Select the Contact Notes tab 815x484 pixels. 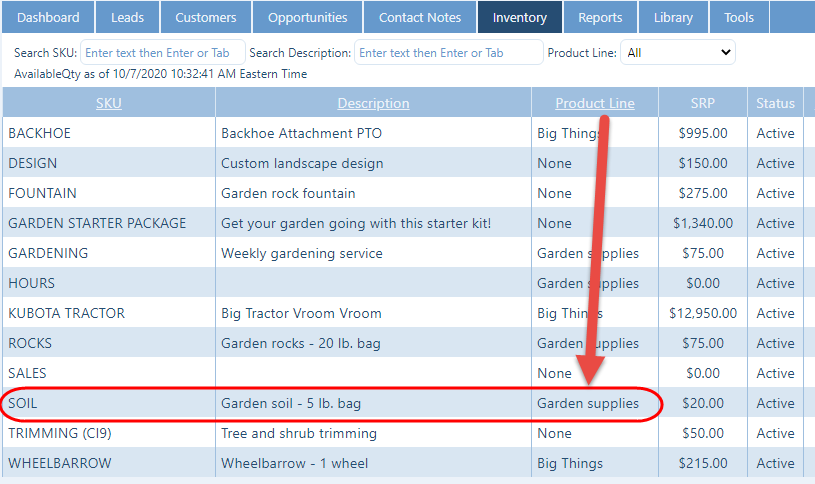420,17
